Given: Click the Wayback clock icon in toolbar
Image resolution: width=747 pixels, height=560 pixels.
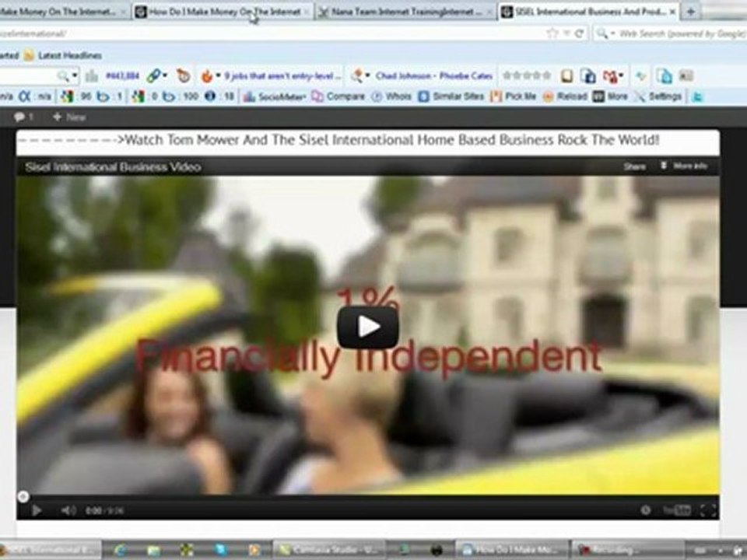Looking at the screenshot, I should [183, 75].
